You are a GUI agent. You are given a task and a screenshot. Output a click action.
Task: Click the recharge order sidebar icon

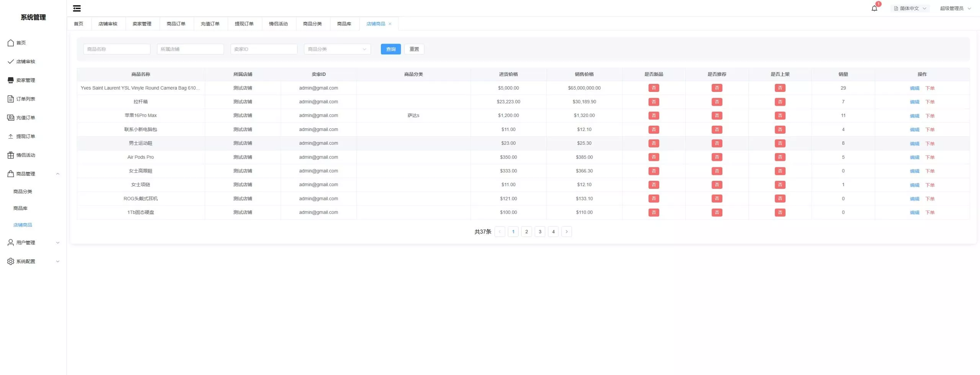11,118
